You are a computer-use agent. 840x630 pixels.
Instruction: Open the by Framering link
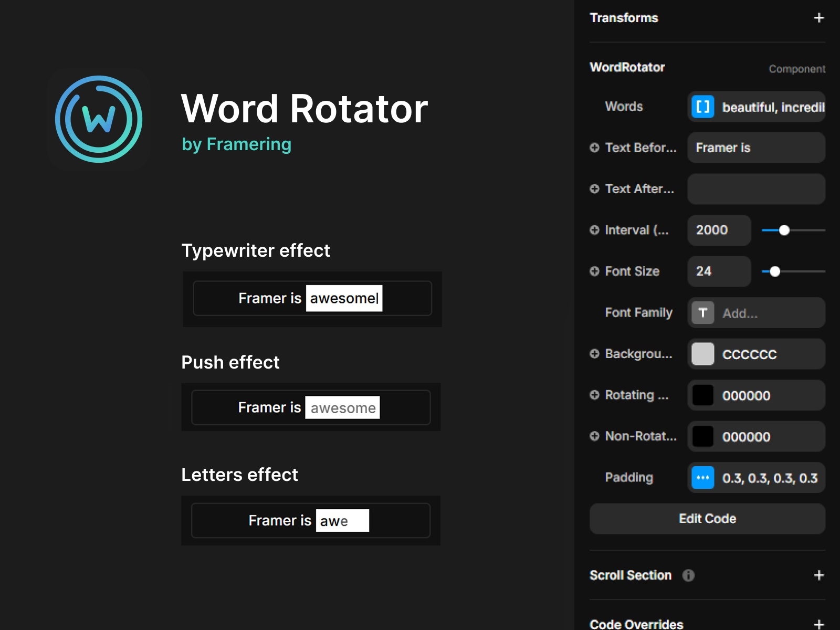(236, 144)
